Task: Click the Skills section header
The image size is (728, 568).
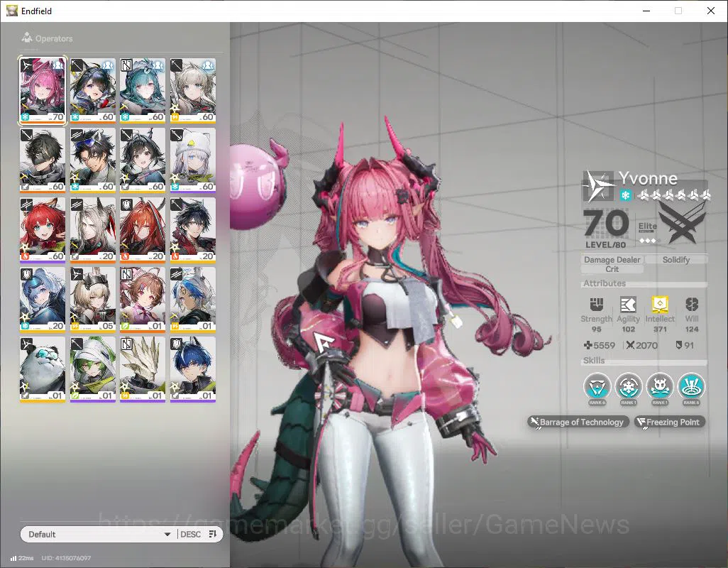Action: tap(594, 361)
